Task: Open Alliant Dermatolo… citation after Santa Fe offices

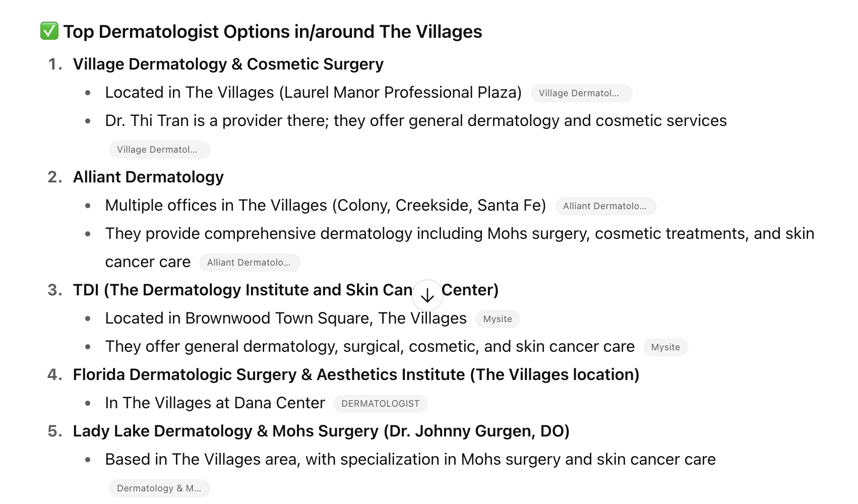Action: coord(605,206)
